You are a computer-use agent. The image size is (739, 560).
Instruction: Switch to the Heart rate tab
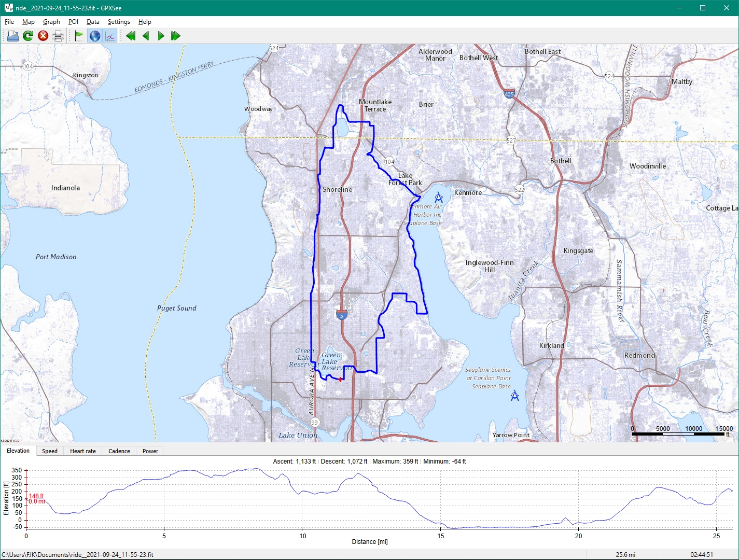pyautogui.click(x=83, y=451)
